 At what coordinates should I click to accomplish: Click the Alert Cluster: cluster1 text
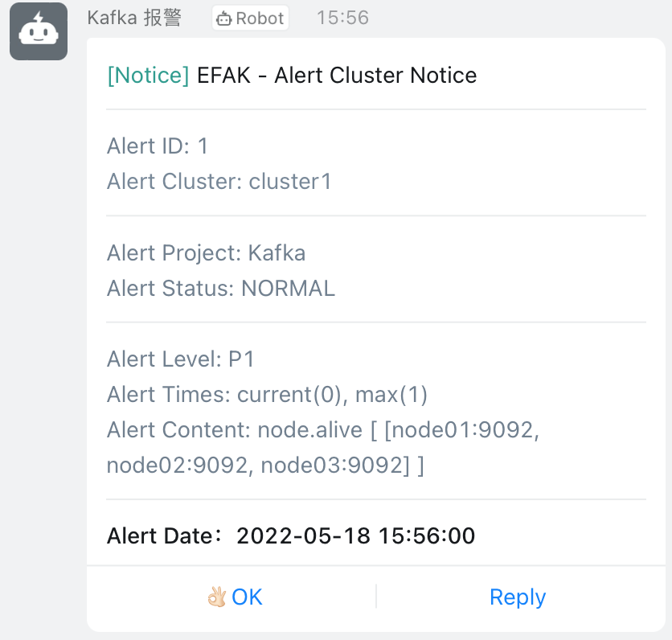click(219, 181)
